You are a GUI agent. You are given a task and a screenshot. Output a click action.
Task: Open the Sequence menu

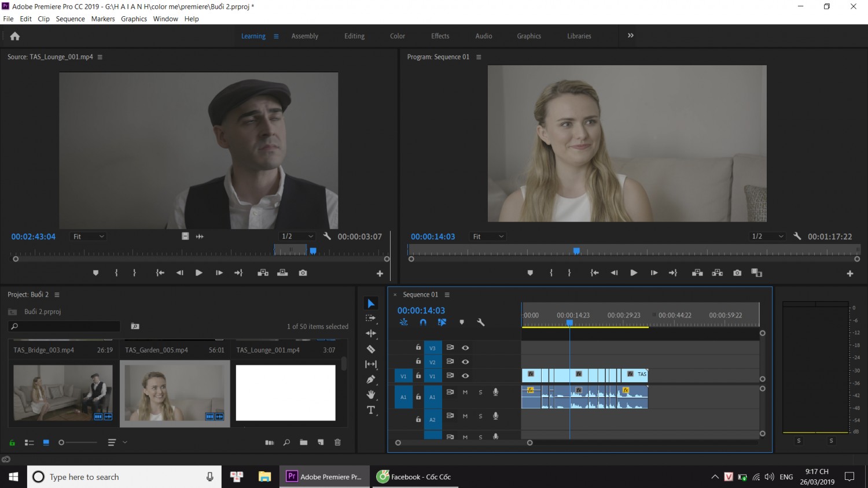coord(70,19)
